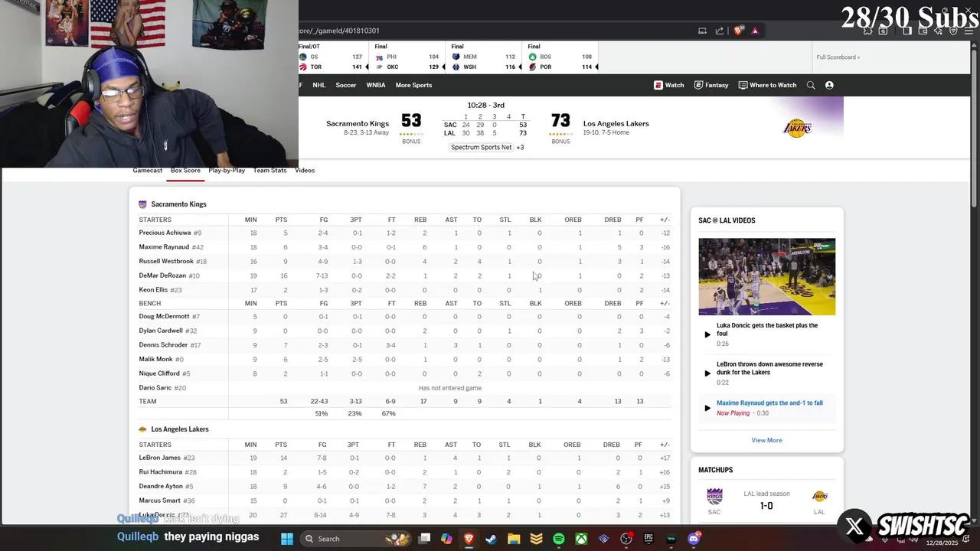980x551 pixels.
Task: Open the Team Stats tab
Action: tap(269, 170)
